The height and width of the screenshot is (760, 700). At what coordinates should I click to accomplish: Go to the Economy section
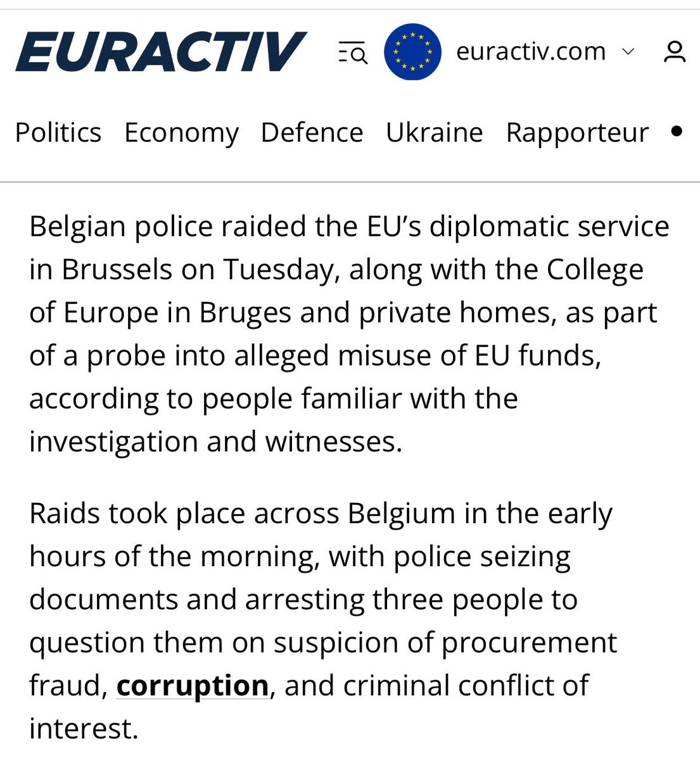coord(181,134)
